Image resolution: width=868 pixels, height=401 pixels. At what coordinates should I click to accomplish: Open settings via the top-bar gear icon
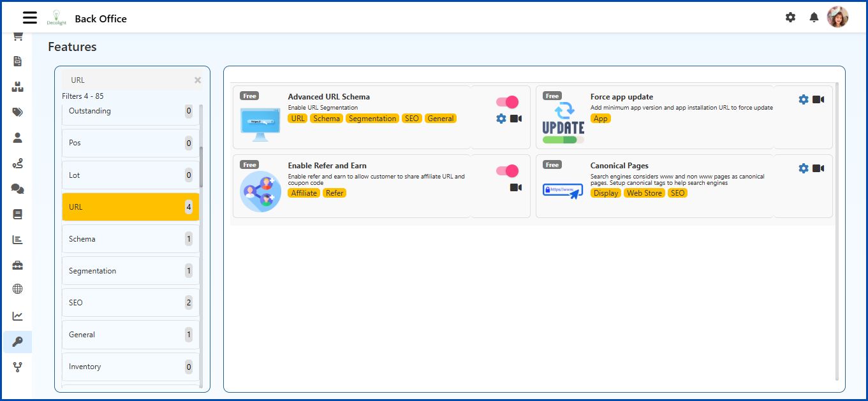tap(790, 17)
